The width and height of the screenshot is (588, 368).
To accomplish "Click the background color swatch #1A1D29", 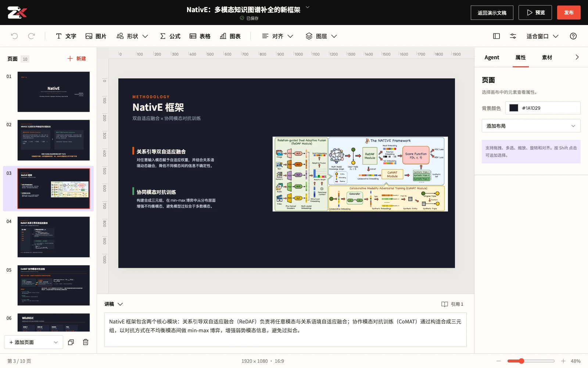I will point(514,108).
